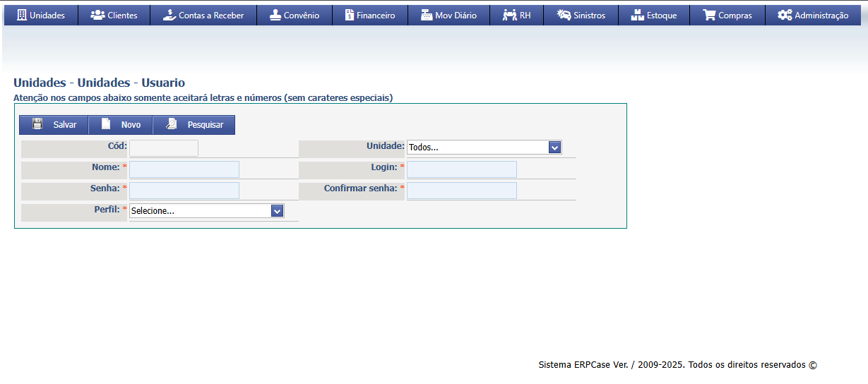Click the Salvar button
The image size is (868, 384).
click(54, 125)
